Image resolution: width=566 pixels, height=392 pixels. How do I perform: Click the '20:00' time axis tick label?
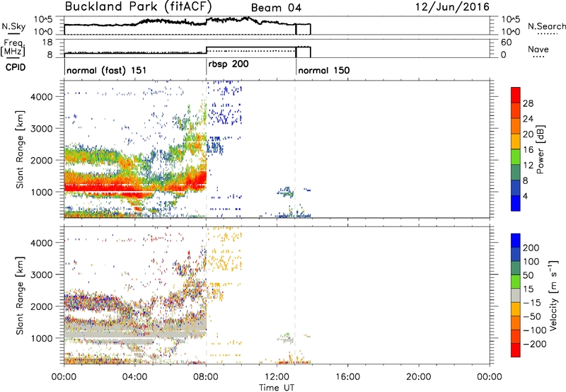pyautogui.click(x=418, y=377)
